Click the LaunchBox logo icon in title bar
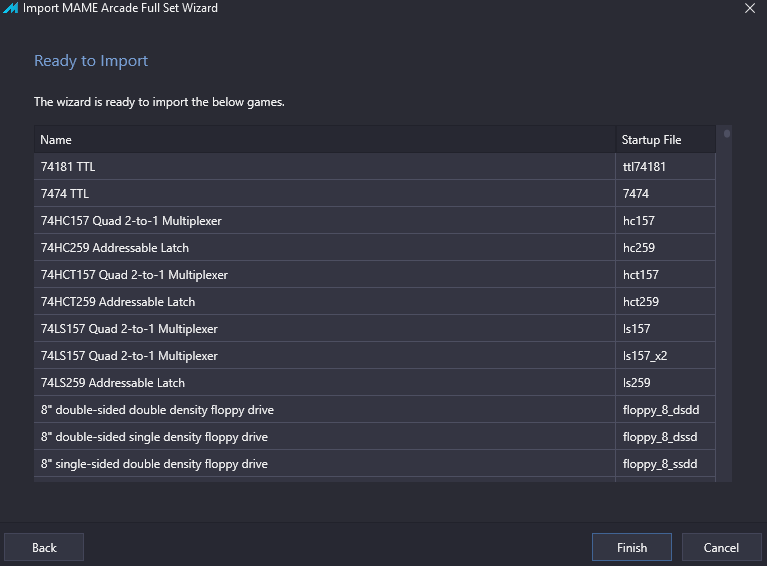The image size is (767, 566). 11,8
